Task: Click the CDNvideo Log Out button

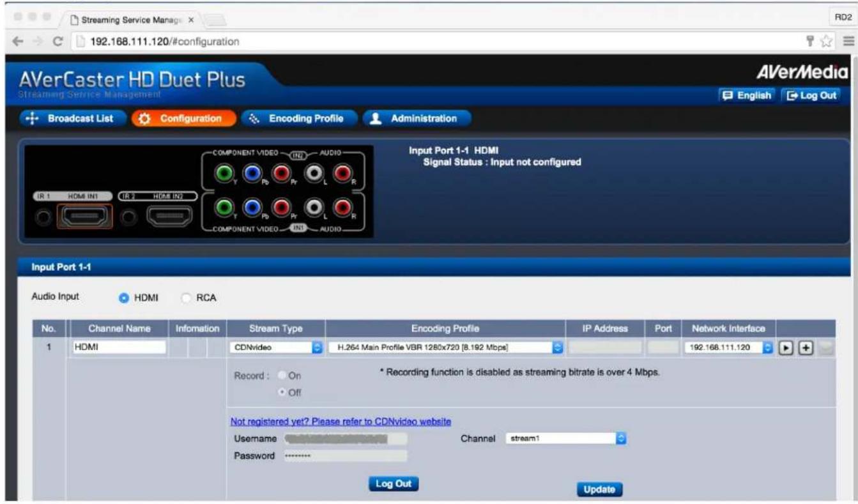Action: pyautogui.click(x=394, y=484)
